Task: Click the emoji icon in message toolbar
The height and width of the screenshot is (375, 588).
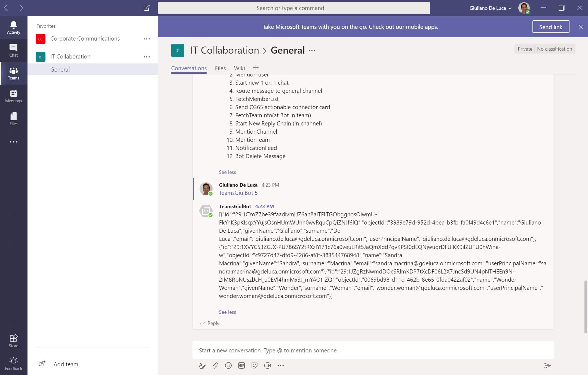Action: pos(228,365)
